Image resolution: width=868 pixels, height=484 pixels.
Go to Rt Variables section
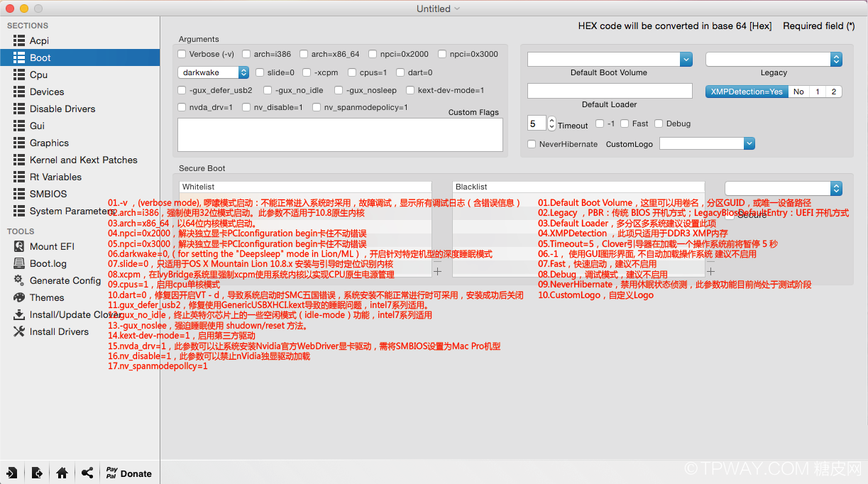pos(79,177)
